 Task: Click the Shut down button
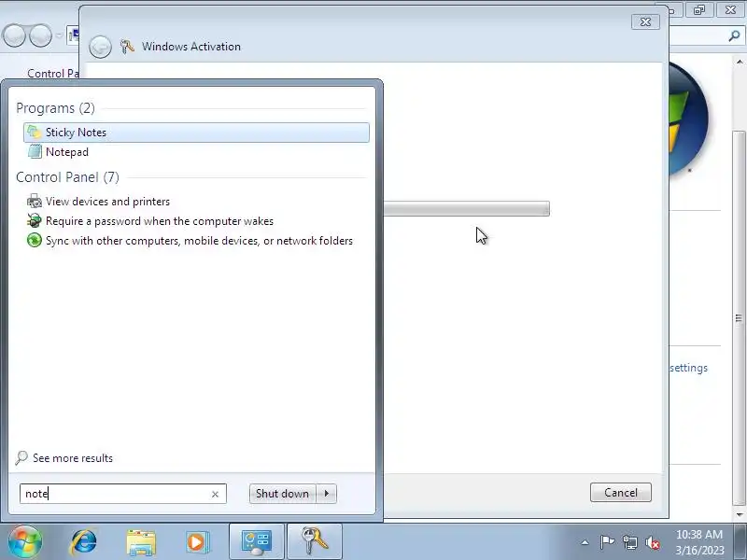tap(283, 494)
